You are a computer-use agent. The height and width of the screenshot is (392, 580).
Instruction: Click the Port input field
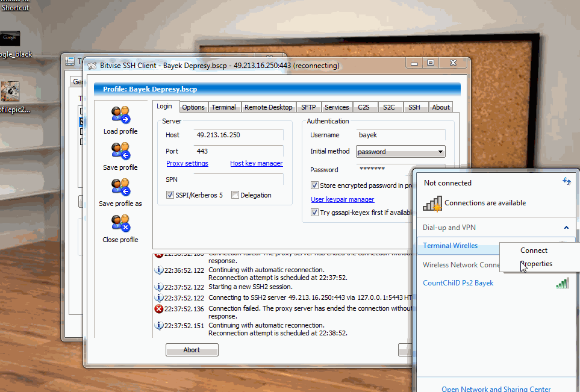(x=239, y=151)
